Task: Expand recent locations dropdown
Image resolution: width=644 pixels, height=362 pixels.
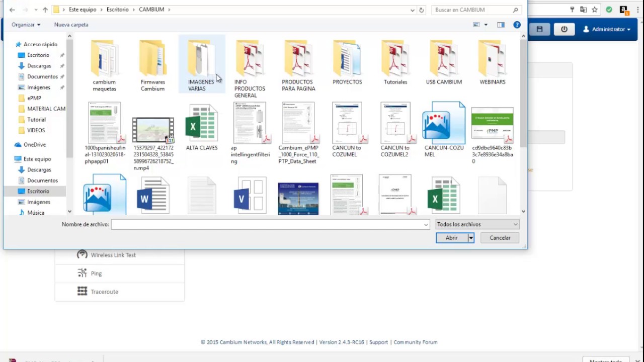Action: (x=36, y=10)
